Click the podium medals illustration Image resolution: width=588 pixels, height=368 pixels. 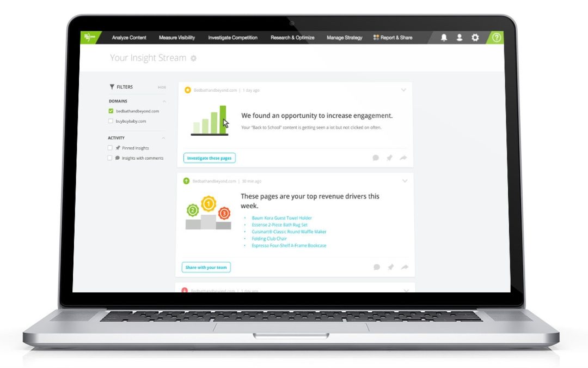[209, 213]
